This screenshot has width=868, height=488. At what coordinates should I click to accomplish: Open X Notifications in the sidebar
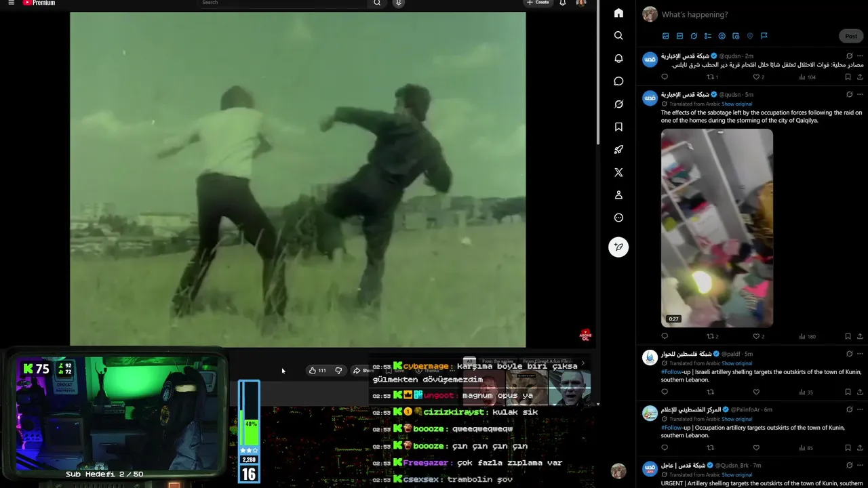(x=618, y=58)
